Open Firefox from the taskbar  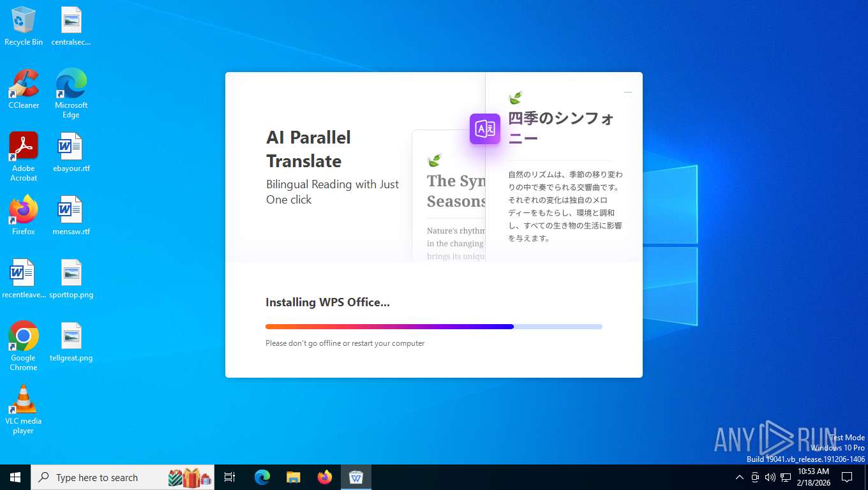(x=325, y=477)
